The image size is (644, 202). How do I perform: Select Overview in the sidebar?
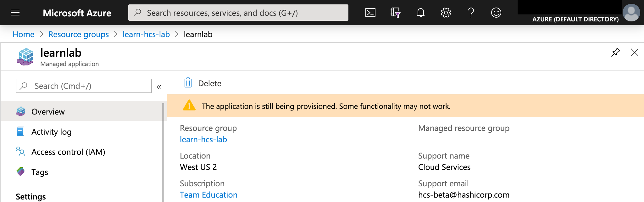(x=48, y=112)
